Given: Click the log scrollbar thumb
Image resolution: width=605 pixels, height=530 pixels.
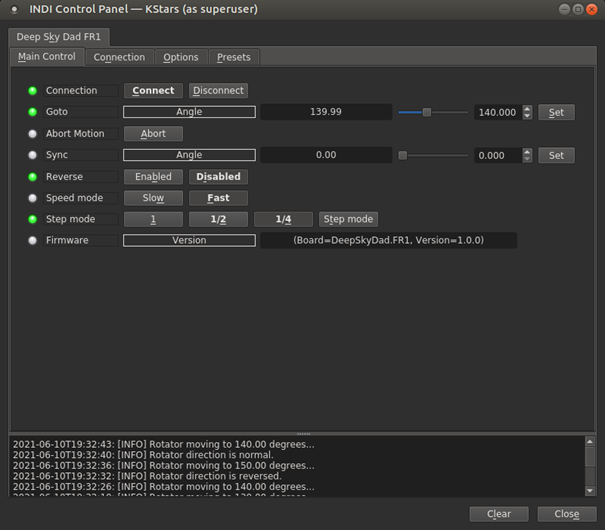Looking at the screenshot, I should click(590, 457).
